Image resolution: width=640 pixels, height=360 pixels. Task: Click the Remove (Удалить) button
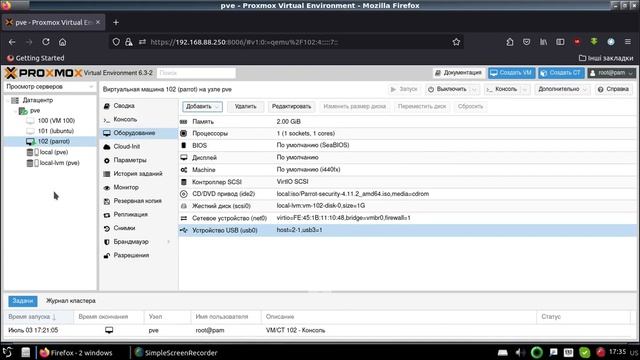coord(245,107)
